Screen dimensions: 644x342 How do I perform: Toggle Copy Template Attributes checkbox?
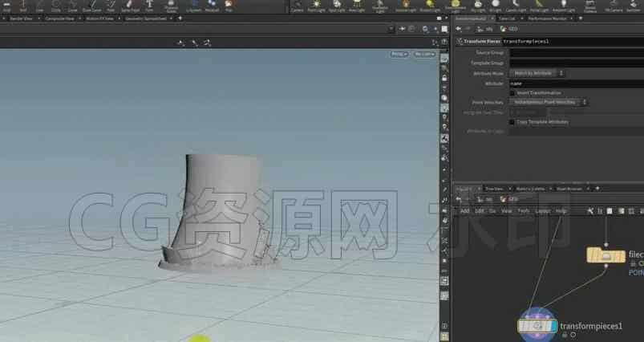click(x=512, y=122)
